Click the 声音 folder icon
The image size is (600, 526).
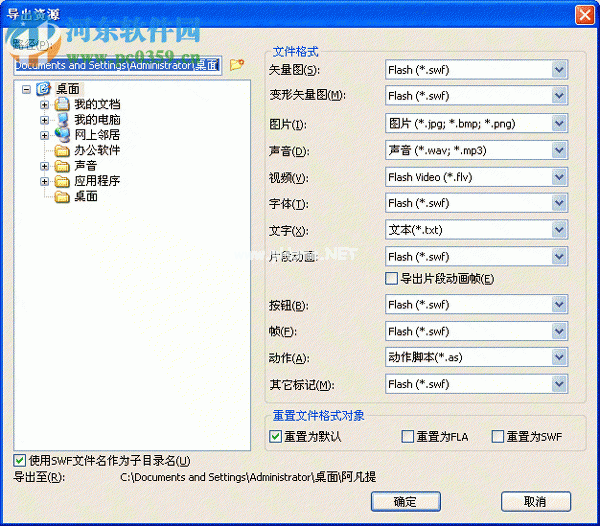(62, 166)
